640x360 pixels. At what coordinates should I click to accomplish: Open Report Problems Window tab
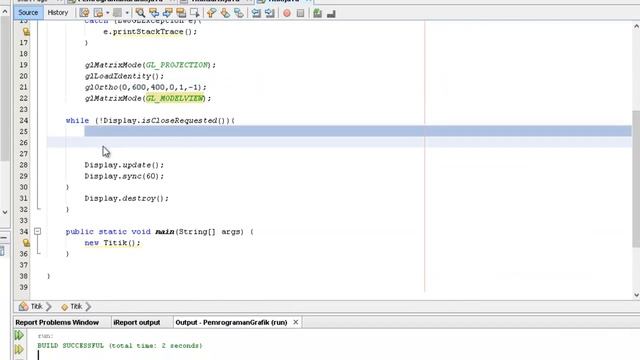[57, 322]
